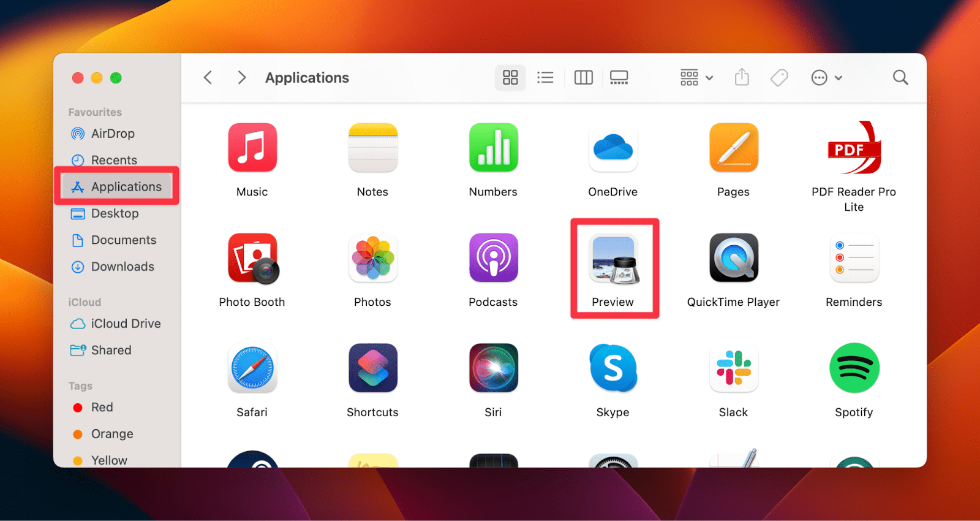Click the "PDF Reader Pro Lite" label
Image resolution: width=980 pixels, height=521 pixels.
coord(854,199)
